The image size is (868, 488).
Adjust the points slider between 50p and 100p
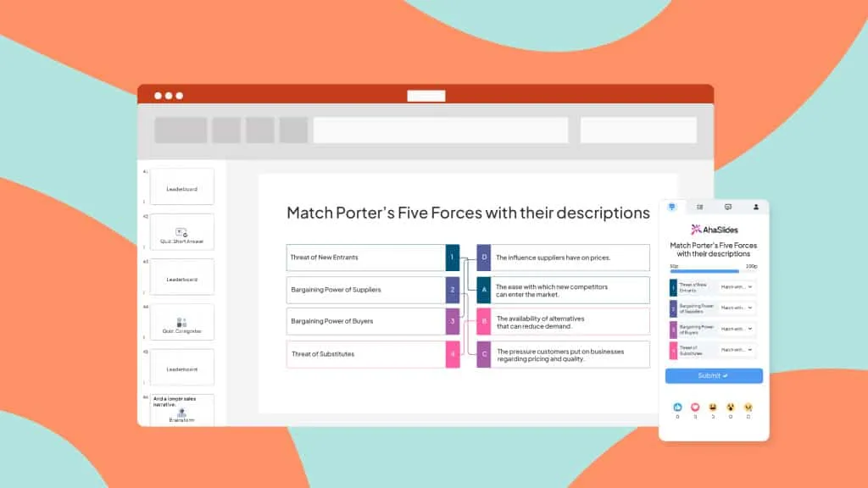(704, 272)
